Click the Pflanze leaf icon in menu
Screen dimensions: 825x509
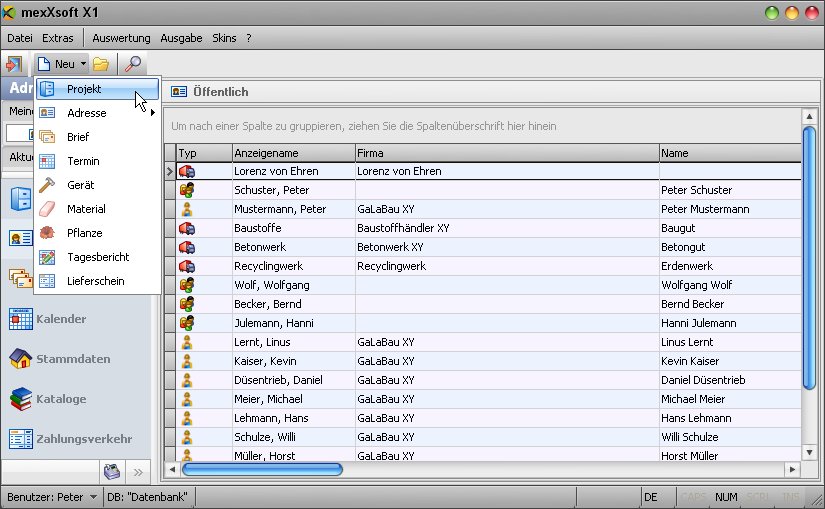click(47, 233)
